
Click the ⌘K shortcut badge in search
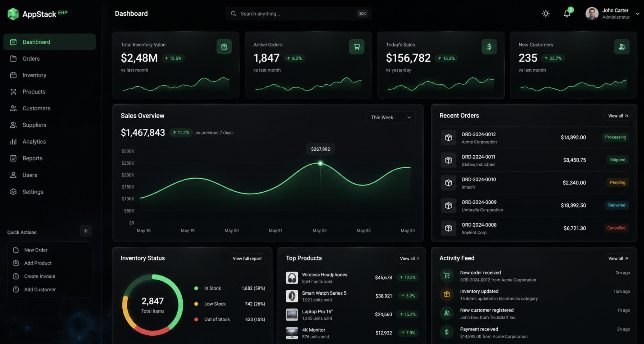coord(362,13)
